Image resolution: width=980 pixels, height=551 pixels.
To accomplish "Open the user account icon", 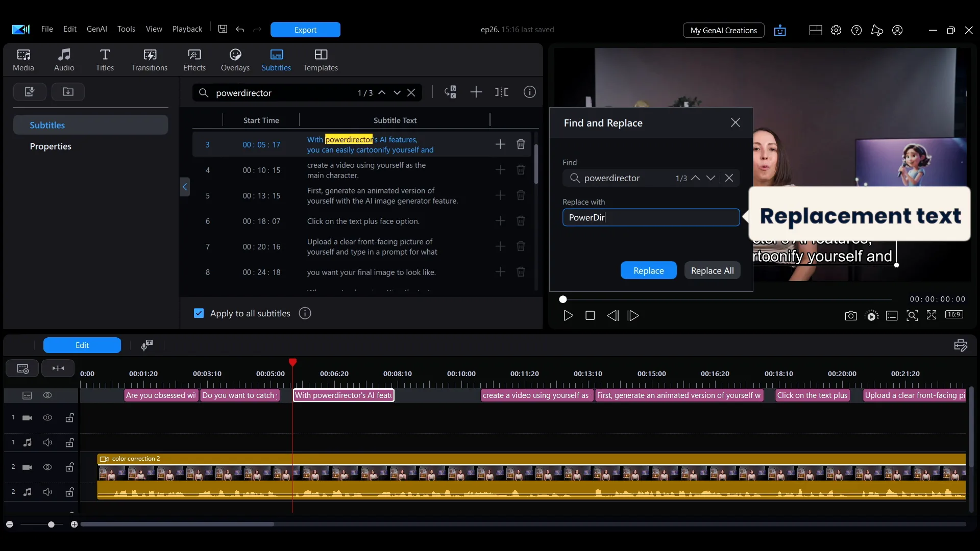I will [x=897, y=31].
